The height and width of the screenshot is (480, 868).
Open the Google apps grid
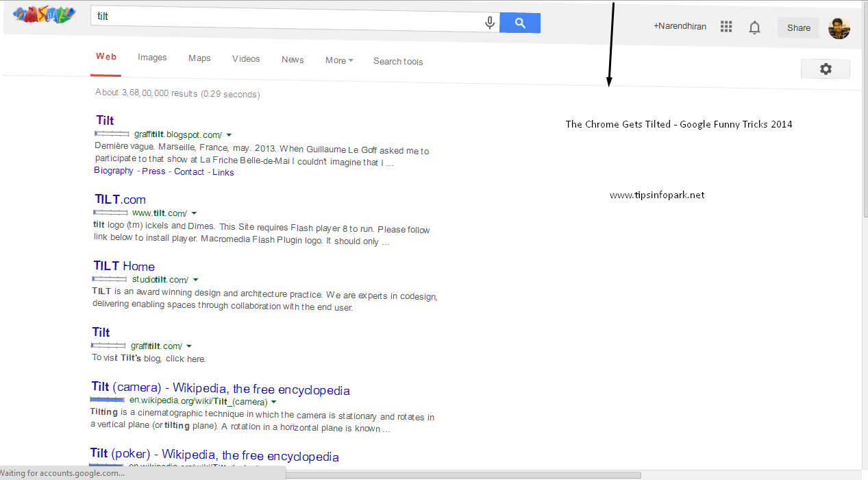pos(726,27)
